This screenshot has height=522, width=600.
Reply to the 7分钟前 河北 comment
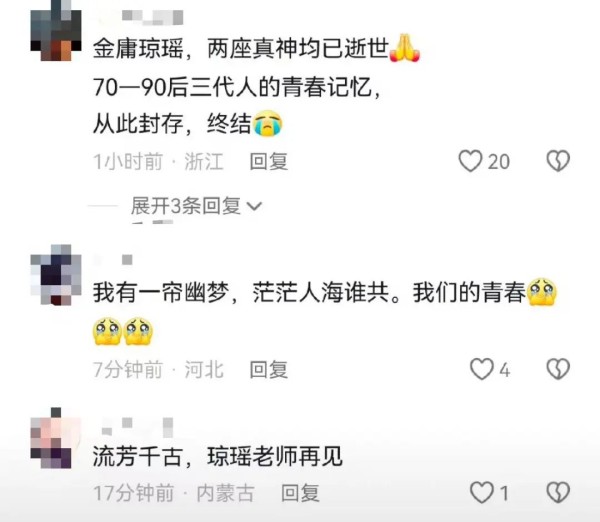click(x=269, y=370)
